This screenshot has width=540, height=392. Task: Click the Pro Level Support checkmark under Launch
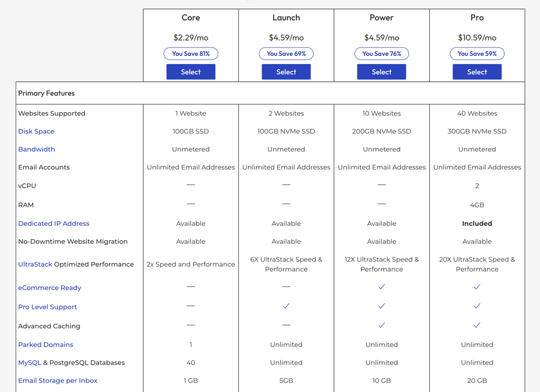[286, 306]
